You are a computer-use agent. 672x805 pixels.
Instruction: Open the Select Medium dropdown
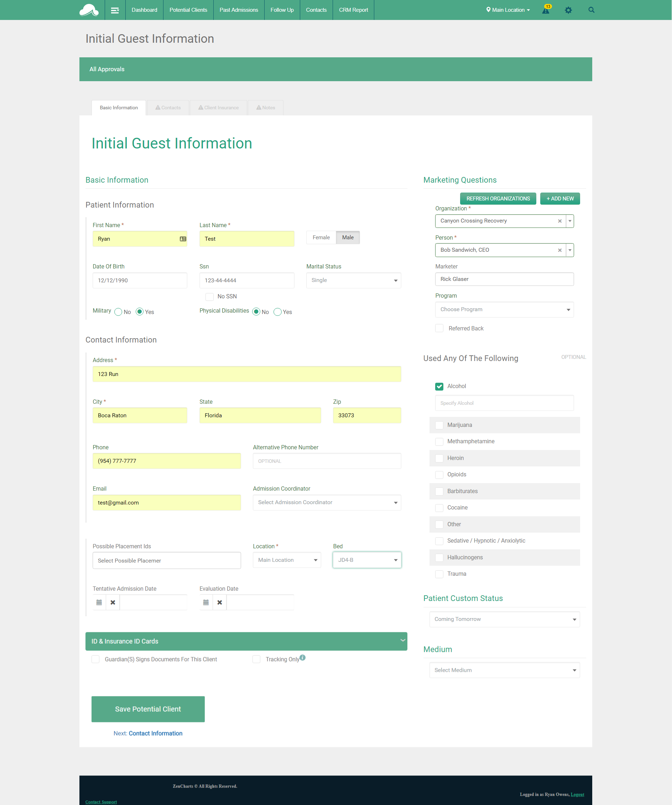coord(505,670)
